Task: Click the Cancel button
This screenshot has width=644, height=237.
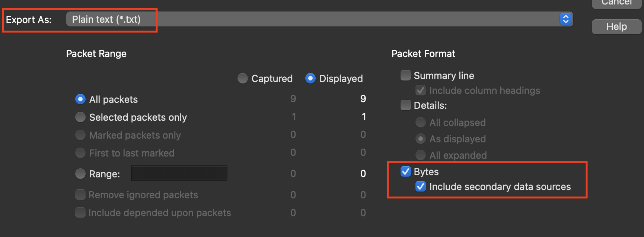Action: 617,3
